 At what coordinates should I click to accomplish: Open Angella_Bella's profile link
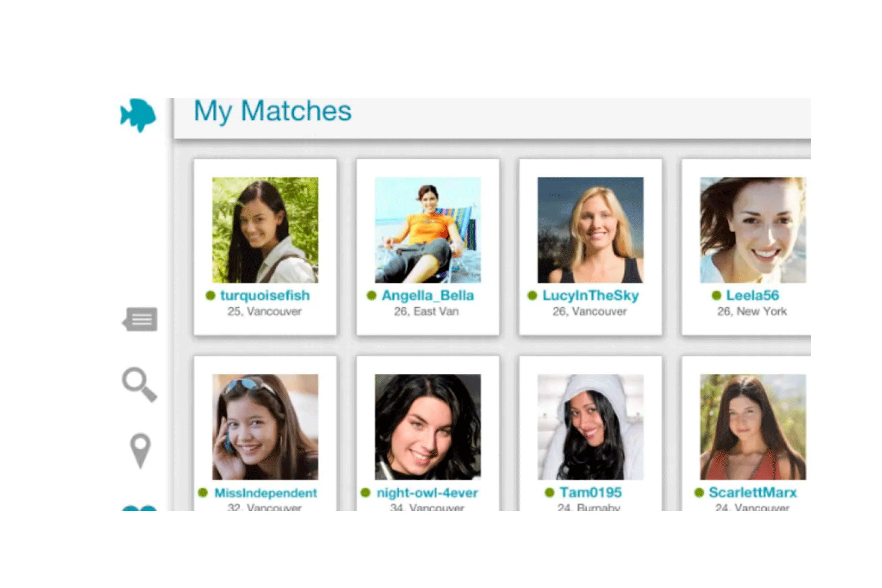(x=427, y=296)
